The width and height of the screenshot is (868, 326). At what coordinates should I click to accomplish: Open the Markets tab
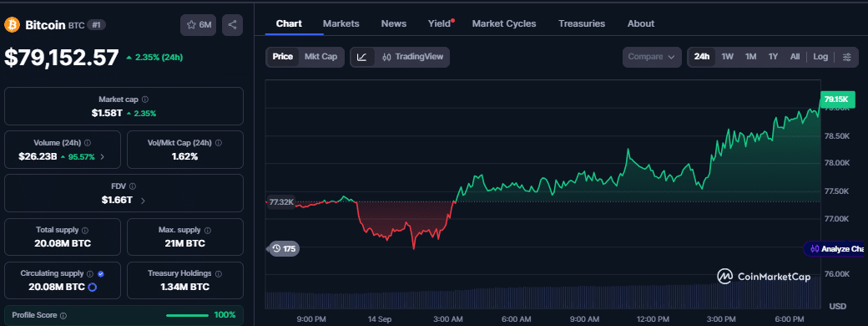coord(341,24)
